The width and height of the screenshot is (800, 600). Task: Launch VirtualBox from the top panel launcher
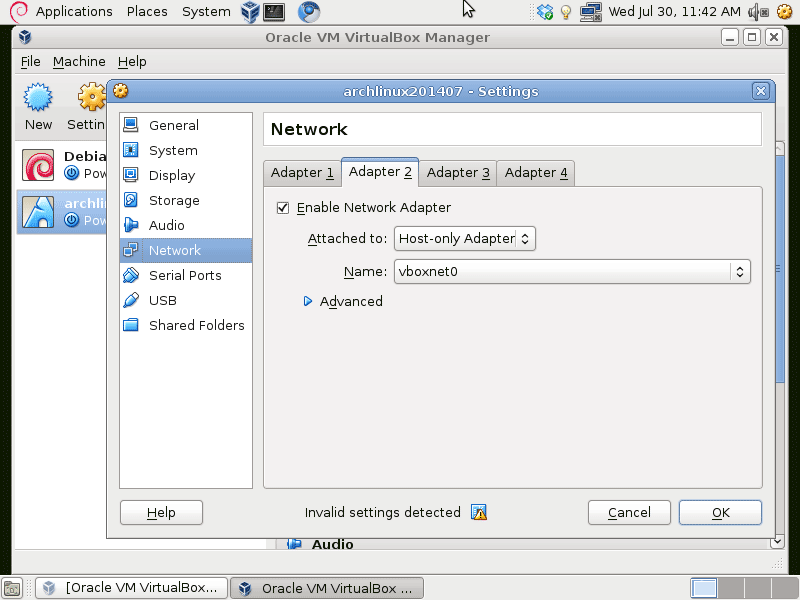(250, 12)
